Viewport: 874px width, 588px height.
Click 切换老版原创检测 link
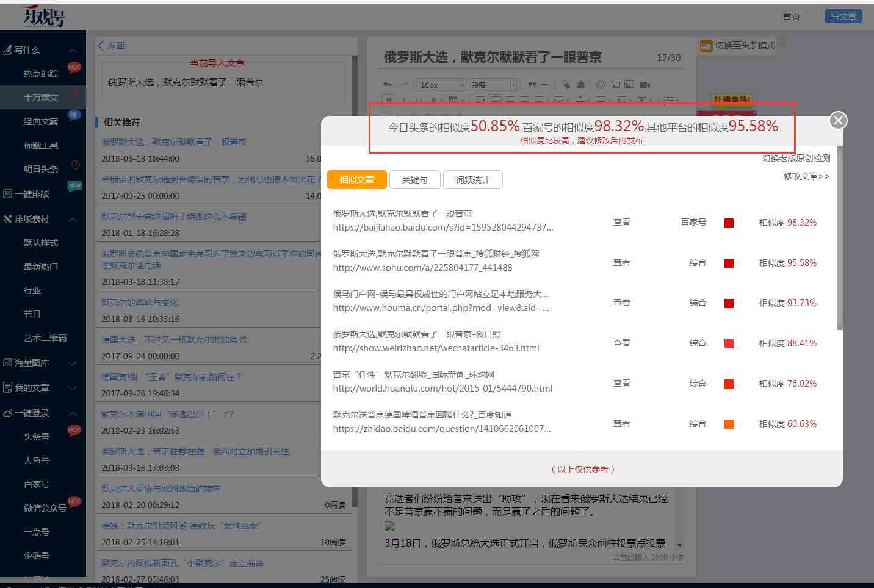[796, 158]
